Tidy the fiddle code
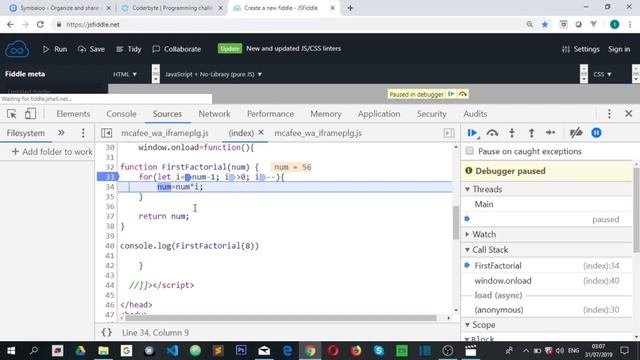Image resolution: width=640 pixels, height=360 pixels. [x=129, y=49]
